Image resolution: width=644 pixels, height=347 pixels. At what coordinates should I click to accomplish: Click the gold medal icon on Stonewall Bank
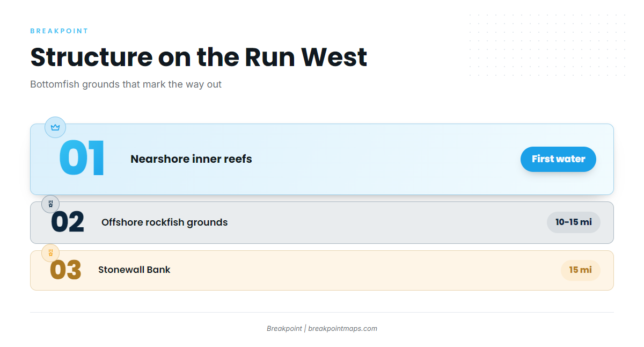pyautogui.click(x=50, y=253)
